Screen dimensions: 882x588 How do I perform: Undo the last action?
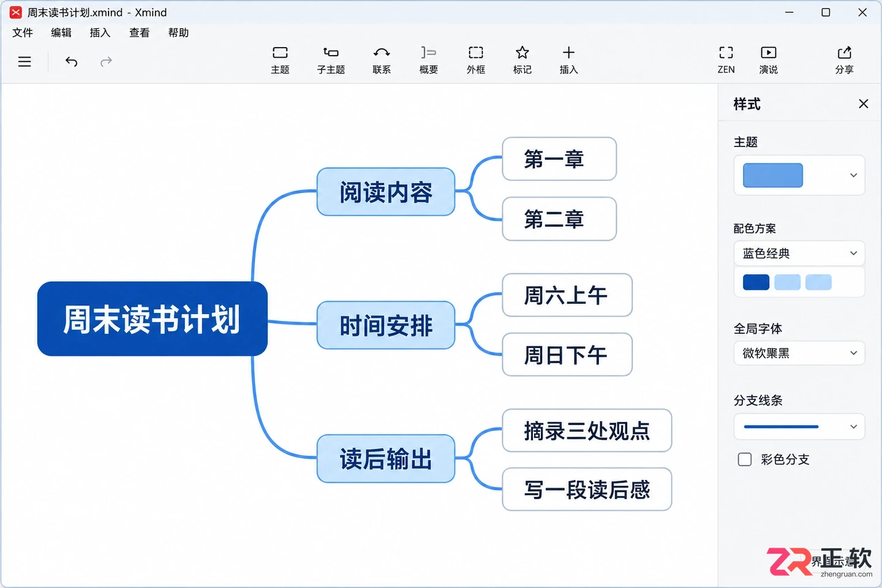71,61
